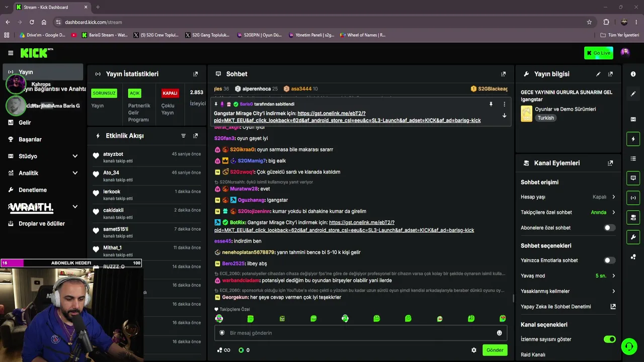Click username Oguzhanxg in chat
Viewport: 644px width, 362px height.
click(251, 200)
